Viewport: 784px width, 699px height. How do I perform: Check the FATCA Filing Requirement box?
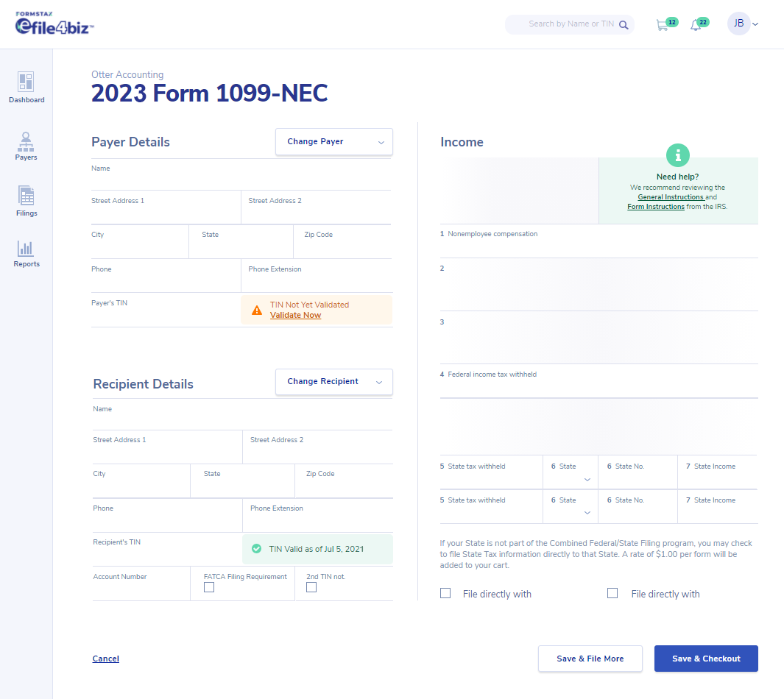(209, 587)
